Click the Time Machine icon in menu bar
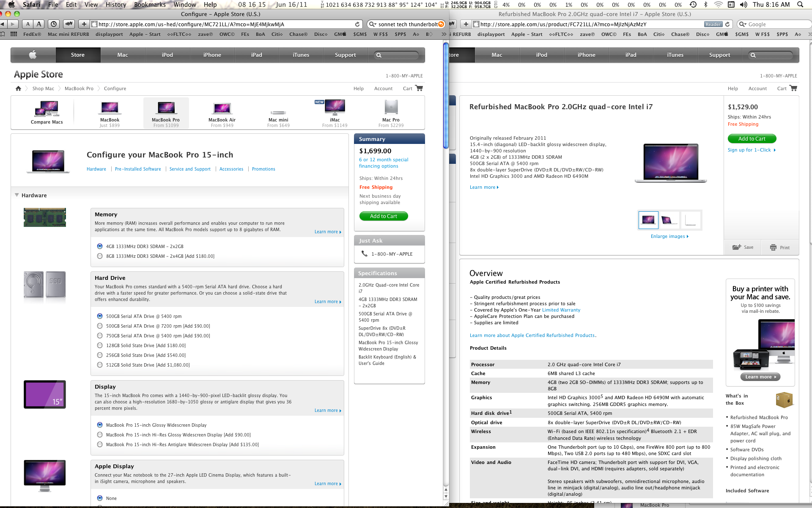This screenshot has width=812, height=508. coord(693,5)
